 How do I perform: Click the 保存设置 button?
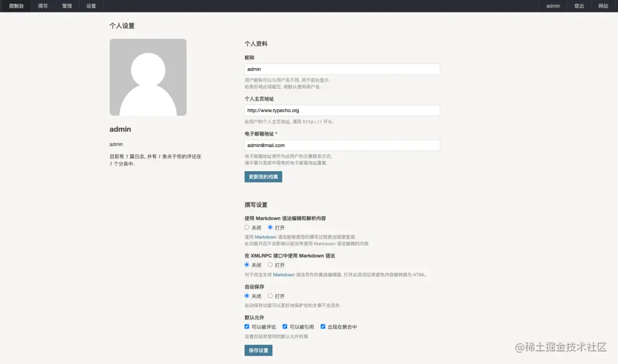pyautogui.click(x=258, y=350)
